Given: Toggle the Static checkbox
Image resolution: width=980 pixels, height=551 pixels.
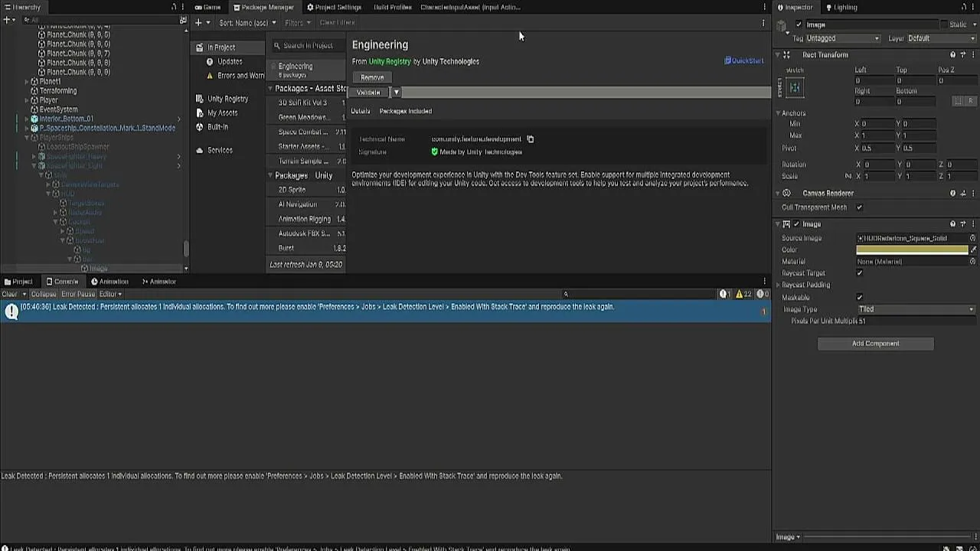Looking at the screenshot, I should point(944,24).
